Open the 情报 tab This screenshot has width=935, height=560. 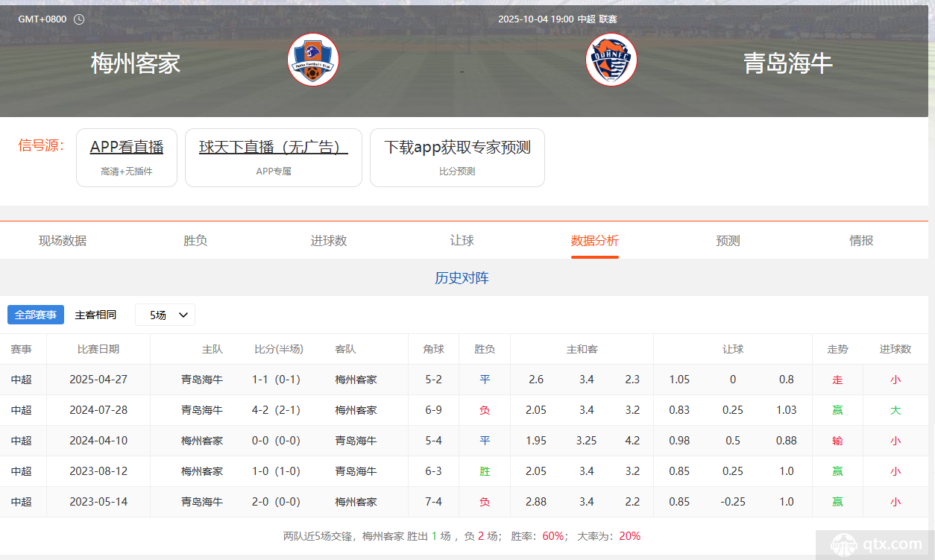(x=861, y=241)
